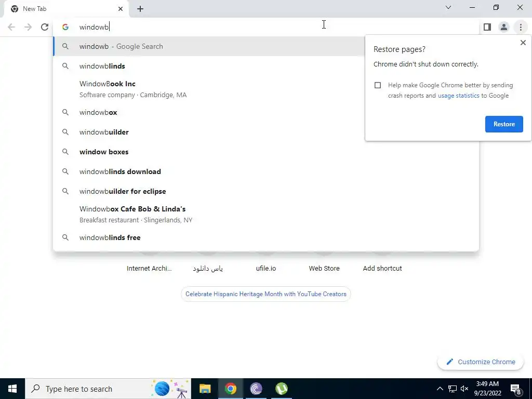The width and height of the screenshot is (532, 399).
Task: Select the 'windowbuilder' suggestion
Action: 266,132
